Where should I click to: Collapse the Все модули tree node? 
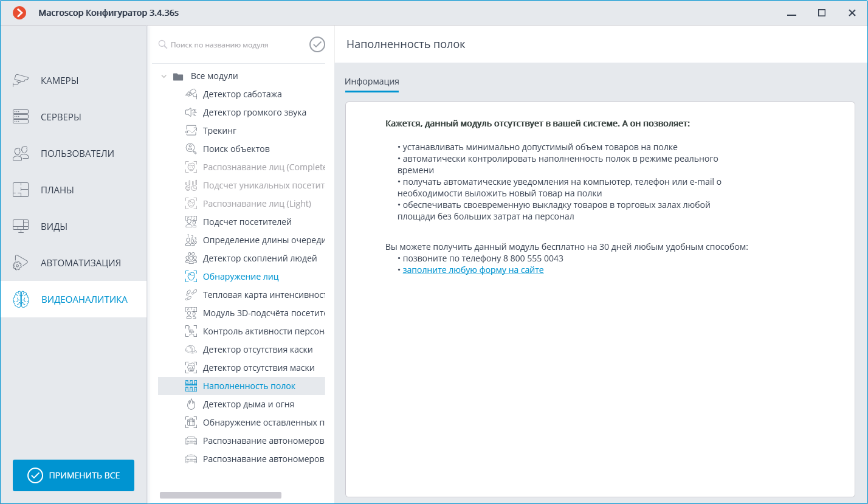click(x=164, y=77)
